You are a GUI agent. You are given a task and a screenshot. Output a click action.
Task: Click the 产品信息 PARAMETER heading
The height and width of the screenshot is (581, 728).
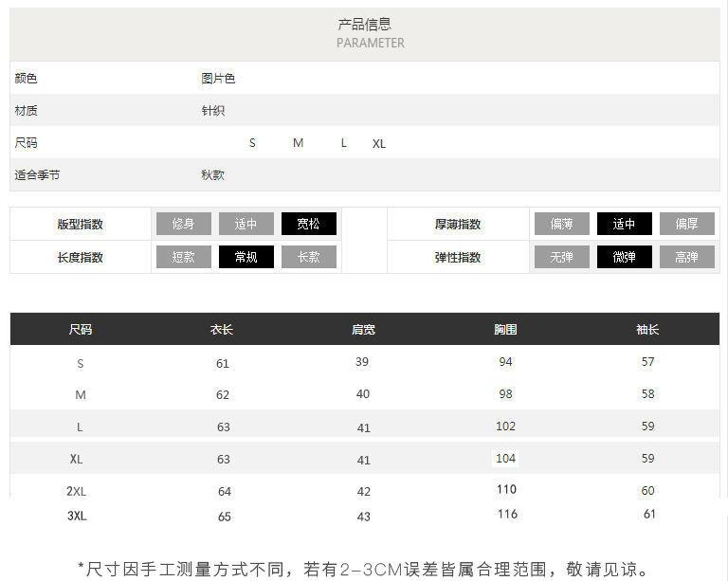pyautogui.click(x=365, y=32)
